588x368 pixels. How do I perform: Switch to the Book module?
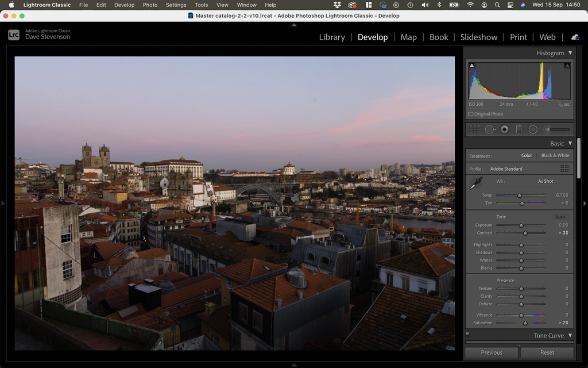point(439,37)
